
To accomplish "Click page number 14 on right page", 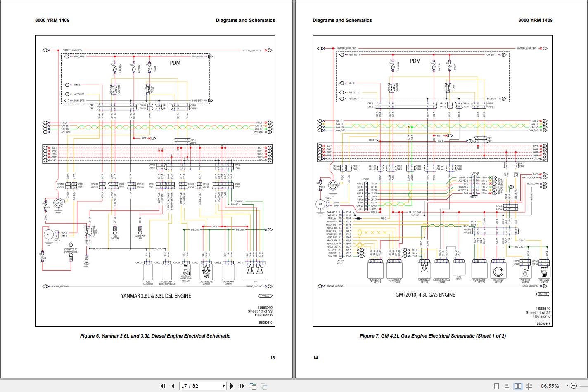I will (315, 358).
